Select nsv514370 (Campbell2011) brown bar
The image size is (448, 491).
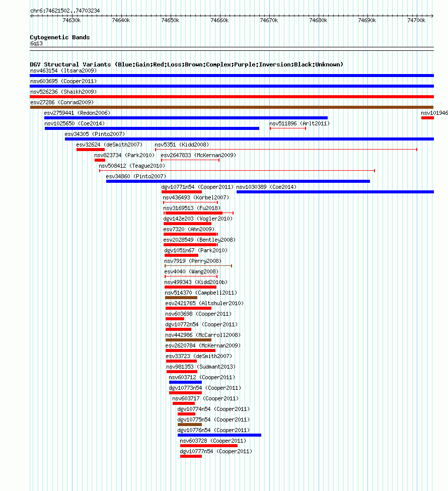coord(181,298)
